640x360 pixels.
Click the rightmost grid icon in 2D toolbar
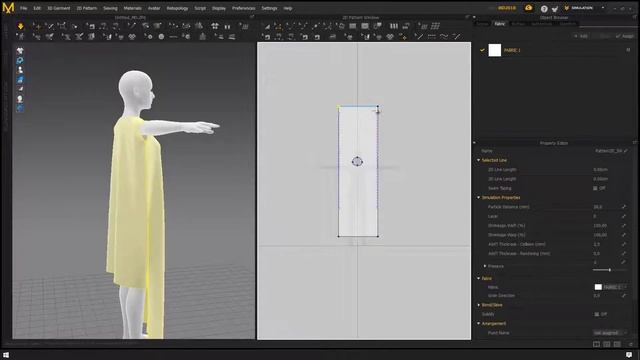pos(436,26)
